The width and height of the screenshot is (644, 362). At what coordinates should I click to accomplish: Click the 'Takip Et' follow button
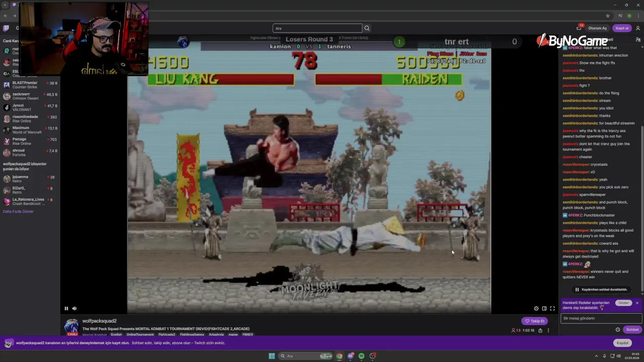(535, 321)
